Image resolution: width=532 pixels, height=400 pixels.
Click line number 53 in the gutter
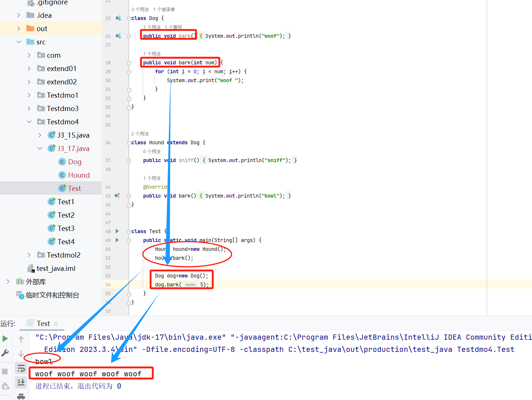(108, 276)
